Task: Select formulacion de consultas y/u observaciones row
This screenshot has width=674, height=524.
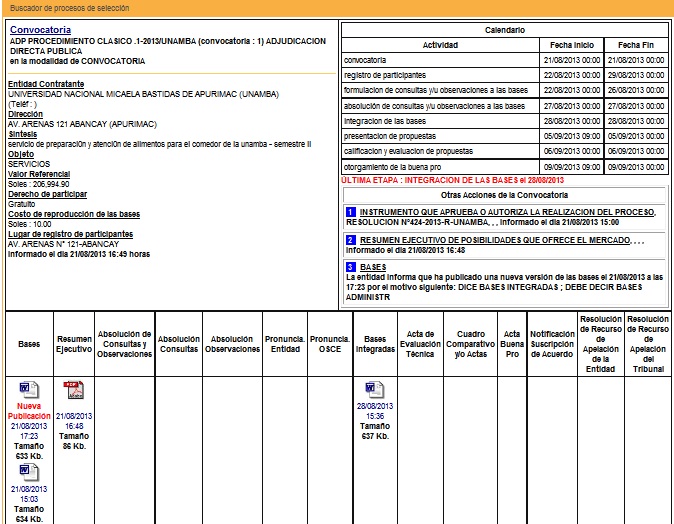Action: (505, 90)
